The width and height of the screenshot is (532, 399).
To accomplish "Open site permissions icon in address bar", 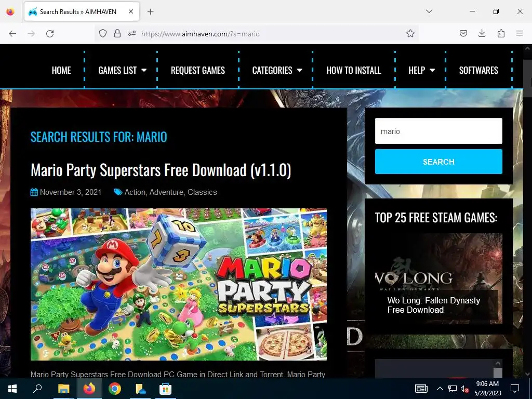I will coord(132,34).
